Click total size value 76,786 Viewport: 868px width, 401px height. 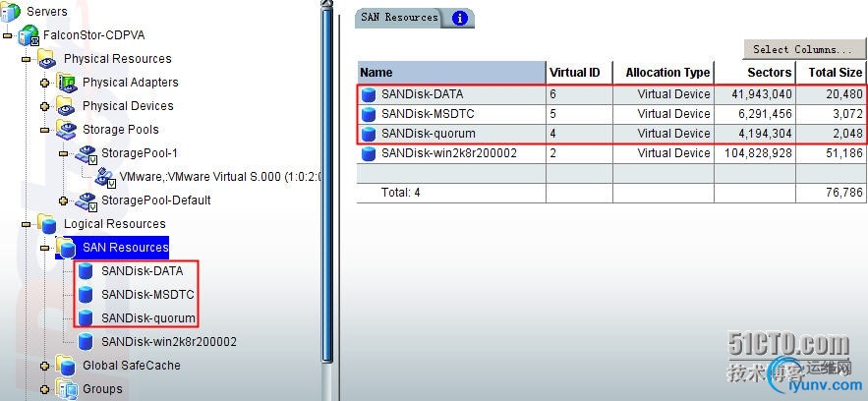(844, 193)
